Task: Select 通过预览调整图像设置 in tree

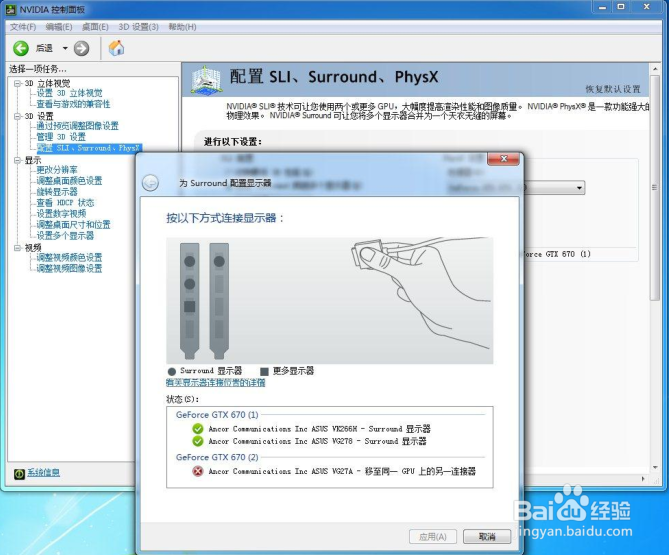Action: (x=78, y=126)
